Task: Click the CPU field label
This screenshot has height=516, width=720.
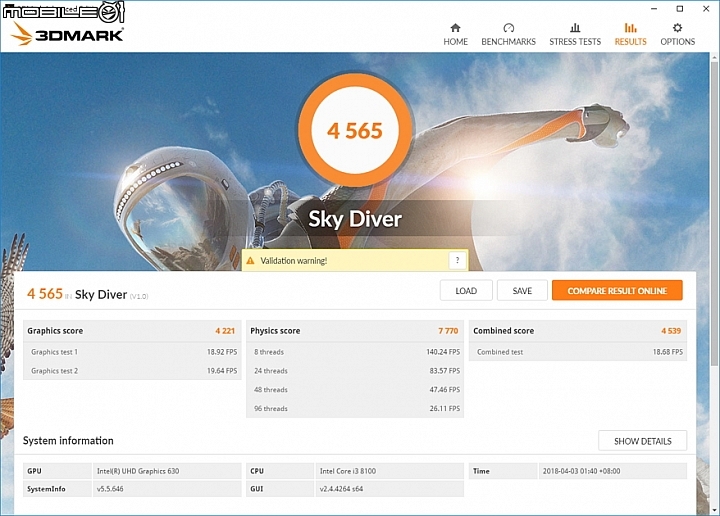Action: point(257,471)
